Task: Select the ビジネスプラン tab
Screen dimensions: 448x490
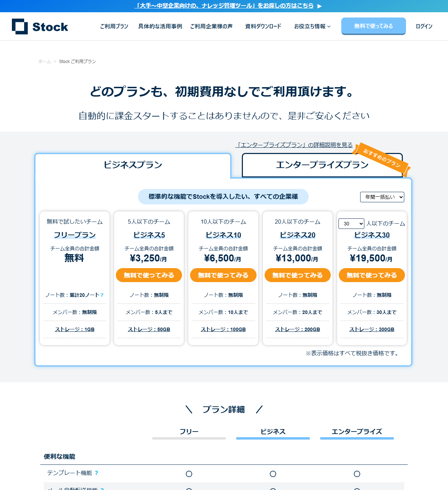Action: 133,165
